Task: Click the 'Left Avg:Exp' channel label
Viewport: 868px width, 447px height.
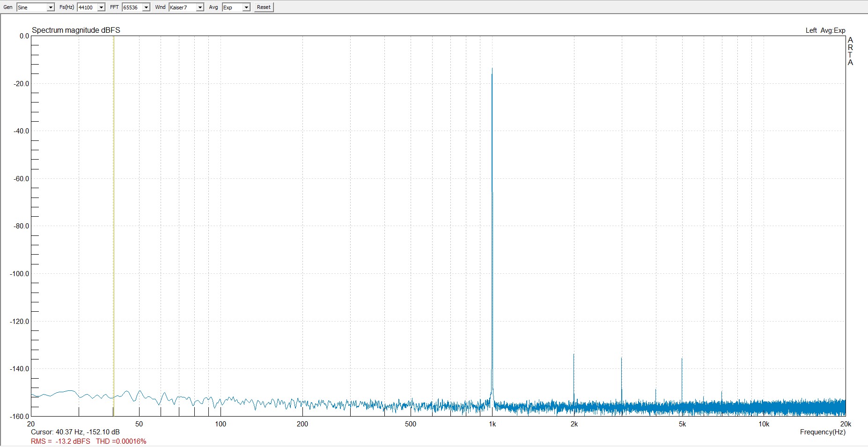Action: point(825,30)
